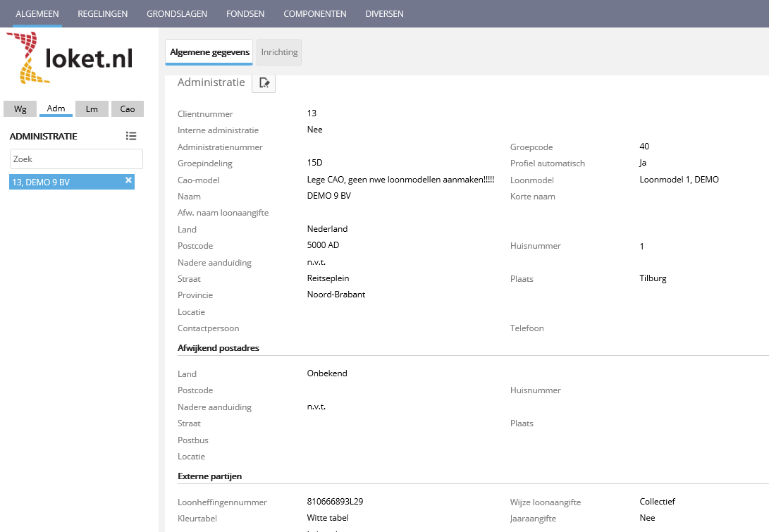
Task: Open the GRONDSLAGEN menu
Action: (177, 13)
